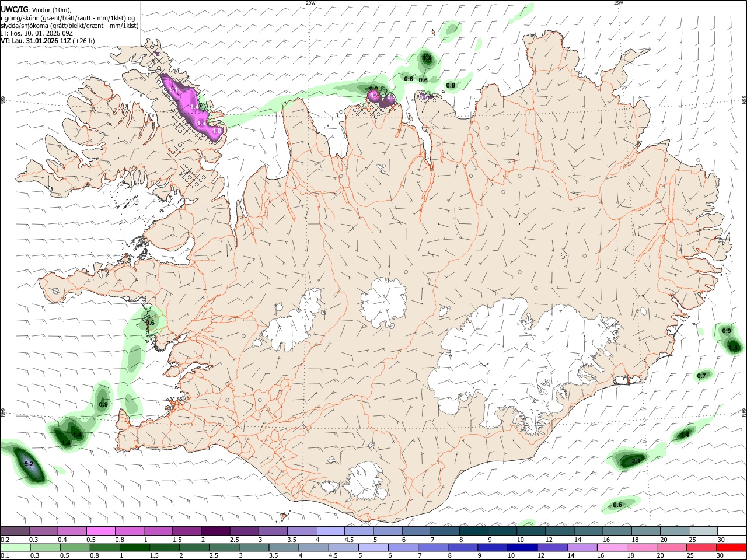Select the 0.7 value off the east coast
Image resolution: width=747 pixels, height=560 pixels.
coord(701,376)
